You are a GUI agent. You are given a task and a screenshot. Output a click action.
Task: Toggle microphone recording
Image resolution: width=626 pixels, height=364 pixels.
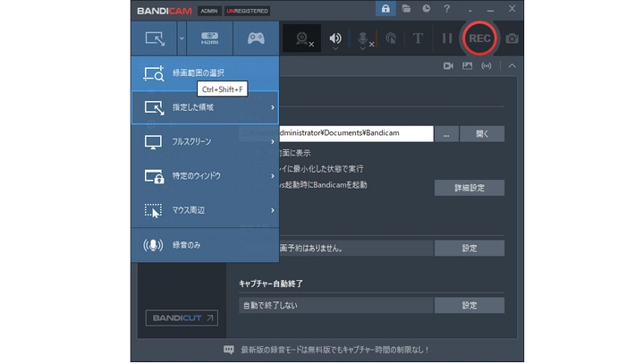point(365,38)
